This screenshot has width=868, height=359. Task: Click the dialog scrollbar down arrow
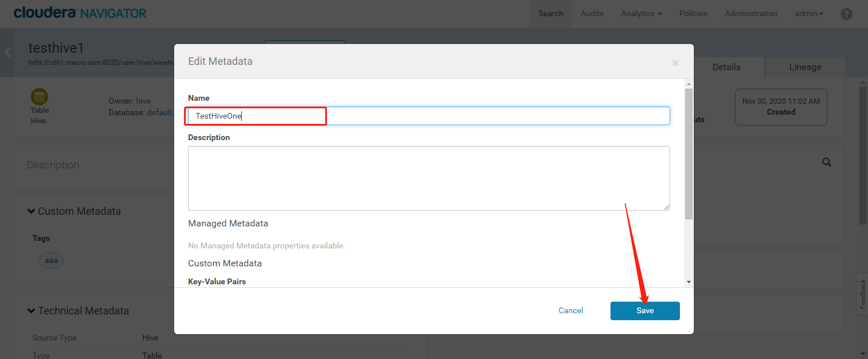pos(689,282)
